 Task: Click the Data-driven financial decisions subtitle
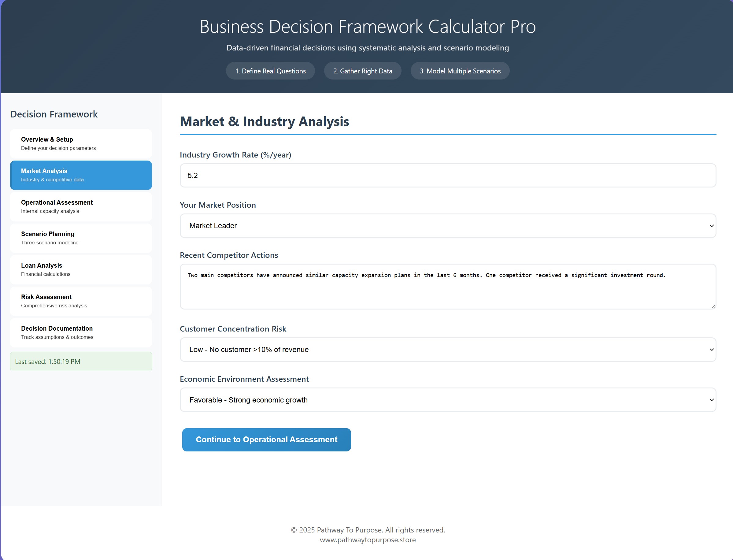click(368, 48)
